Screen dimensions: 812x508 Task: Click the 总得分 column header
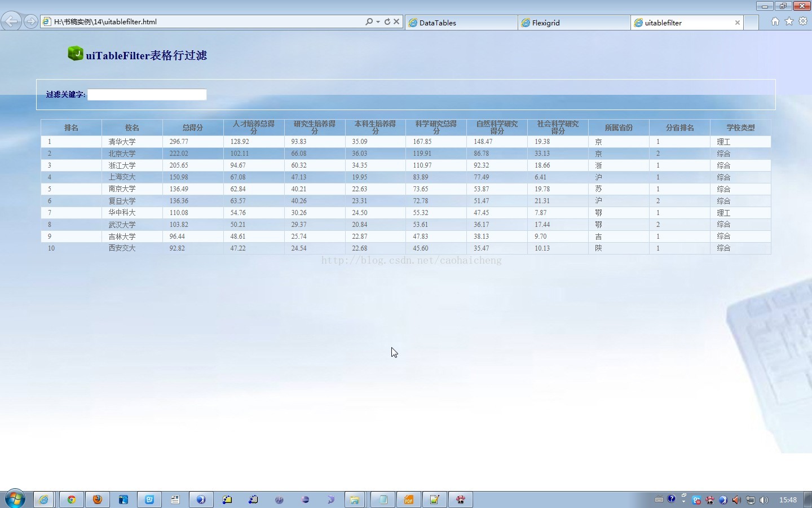coord(193,128)
